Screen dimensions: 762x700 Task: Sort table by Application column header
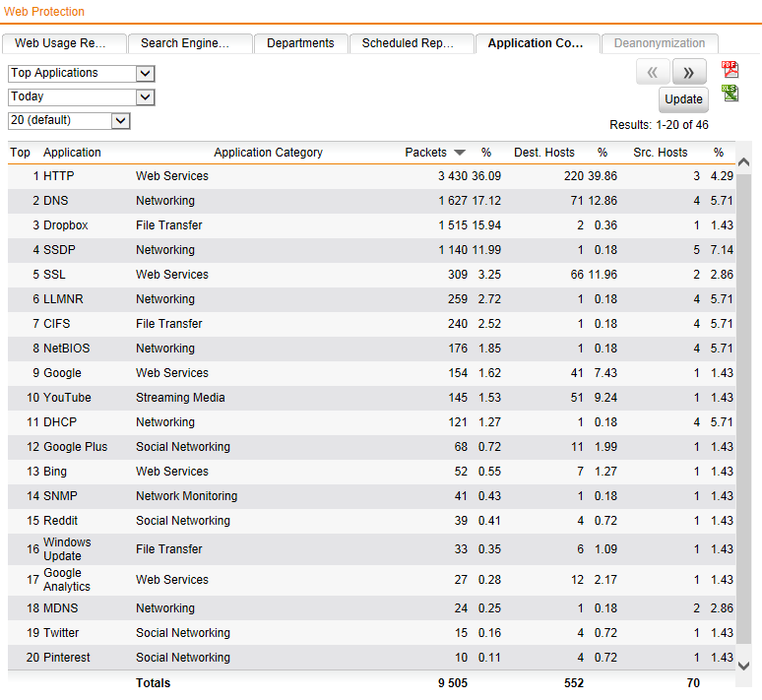(72, 153)
